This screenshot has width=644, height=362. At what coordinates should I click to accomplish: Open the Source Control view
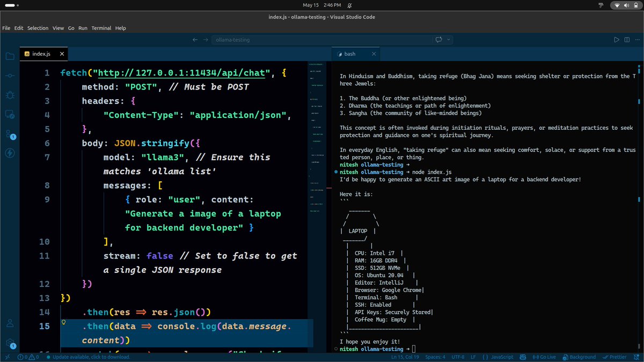click(x=10, y=76)
